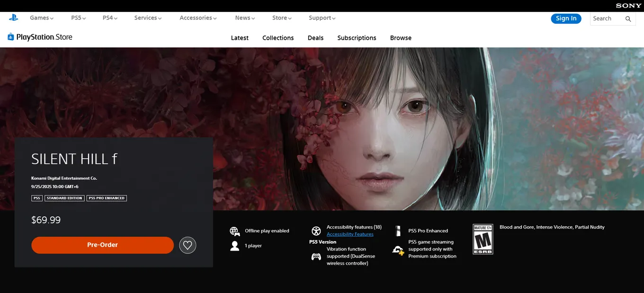Open the Accessibility Features link
Screen dimensions: 644x293
(x=350, y=234)
